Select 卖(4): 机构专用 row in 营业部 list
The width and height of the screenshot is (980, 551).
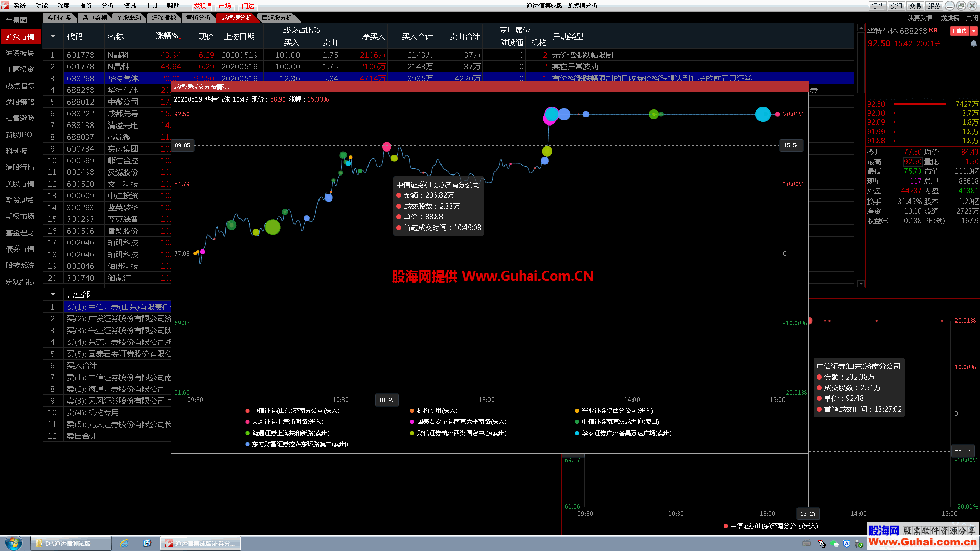[x=107, y=412]
